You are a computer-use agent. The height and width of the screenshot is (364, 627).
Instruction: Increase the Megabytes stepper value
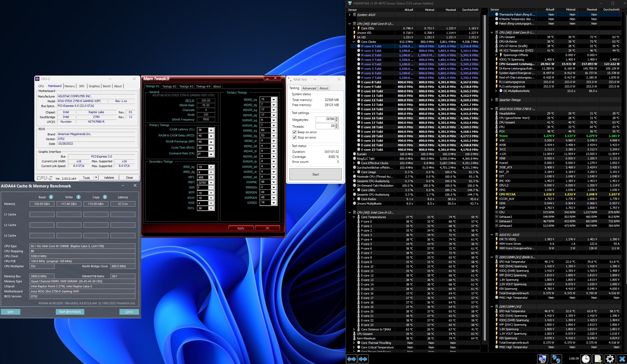(x=336, y=118)
